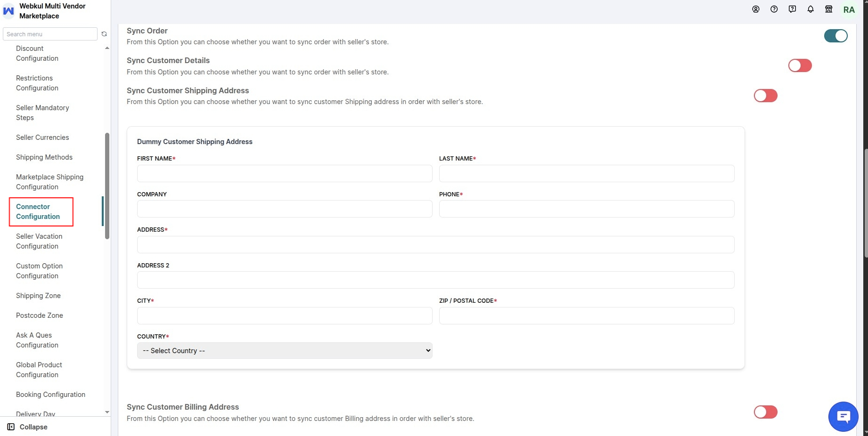Enable Sync Customer Billing Address toggle
868x436 pixels.
pos(766,412)
